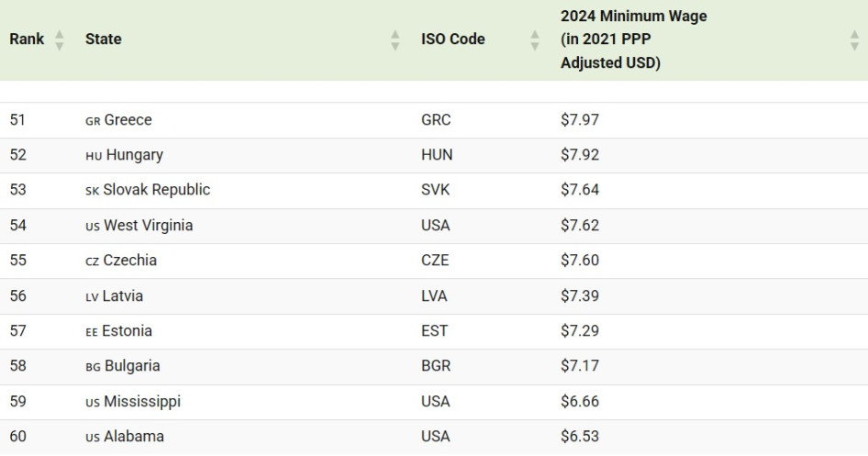Image resolution: width=868 pixels, height=456 pixels.
Task: Click sort arrows beside State header
Action: coord(395,40)
